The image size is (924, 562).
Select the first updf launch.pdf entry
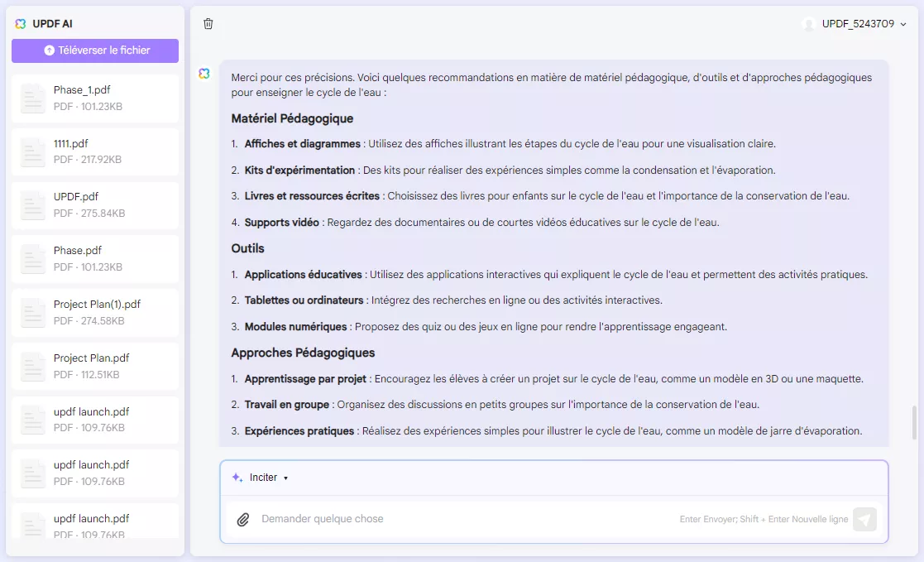[94, 419]
